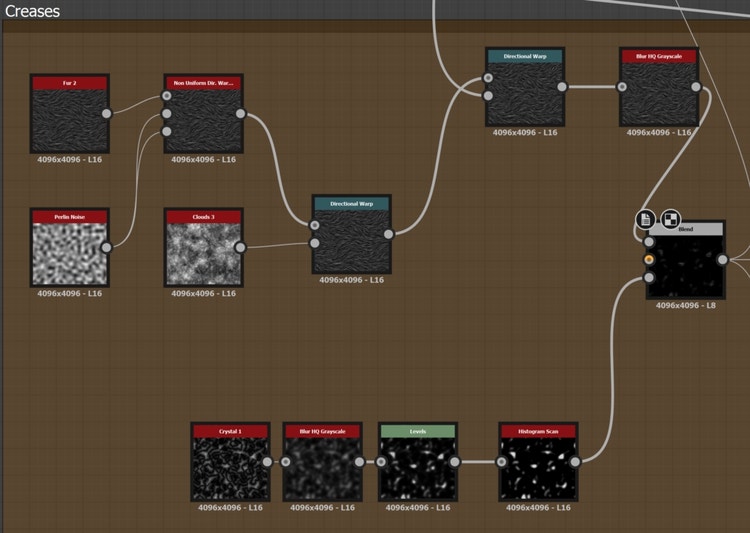Click output pin of Blur HQ Grayscale after Crystal 1

[359, 462]
